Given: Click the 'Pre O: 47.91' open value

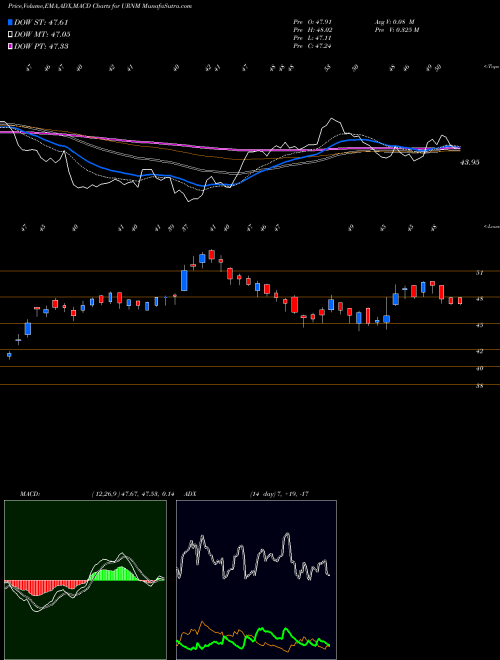Looking at the screenshot, I should click(x=312, y=22).
